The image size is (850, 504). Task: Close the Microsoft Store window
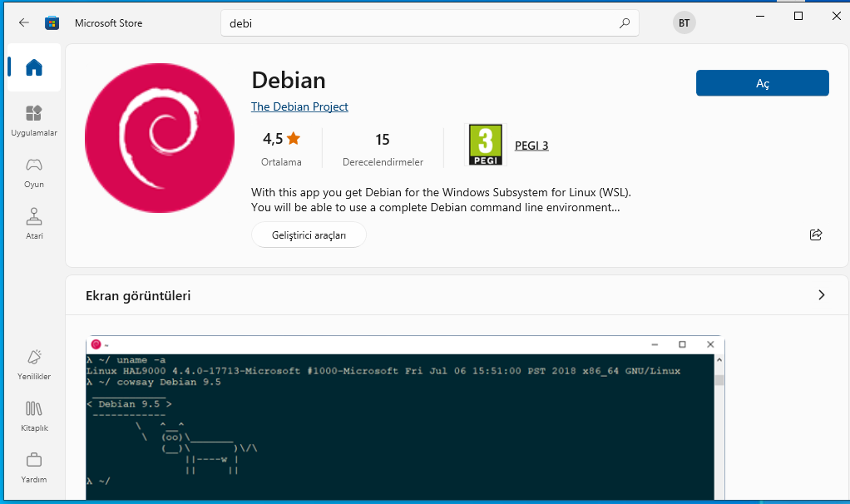pyautogui.click(x=836, y=17)
